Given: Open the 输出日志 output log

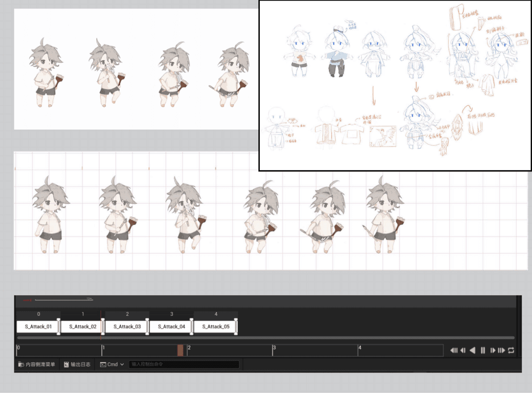Looking at the screenshot, I should tap(77, 364).
